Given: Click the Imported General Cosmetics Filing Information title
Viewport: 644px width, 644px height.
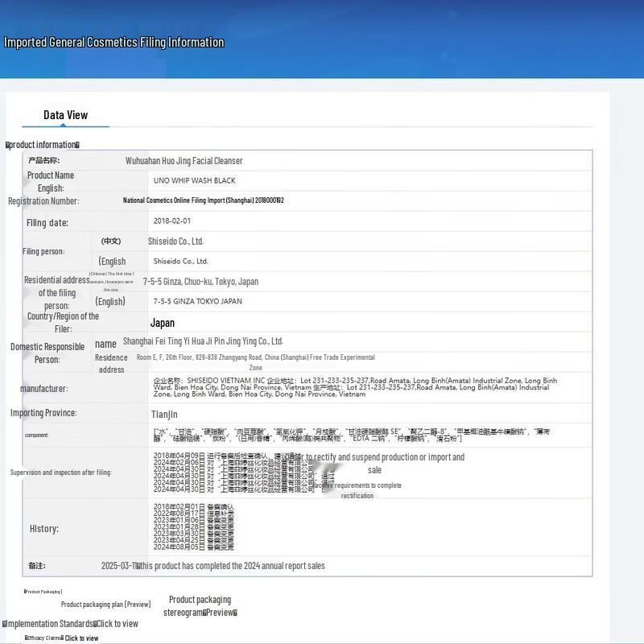Looking at the screenshot, I should tap(114, 43).
